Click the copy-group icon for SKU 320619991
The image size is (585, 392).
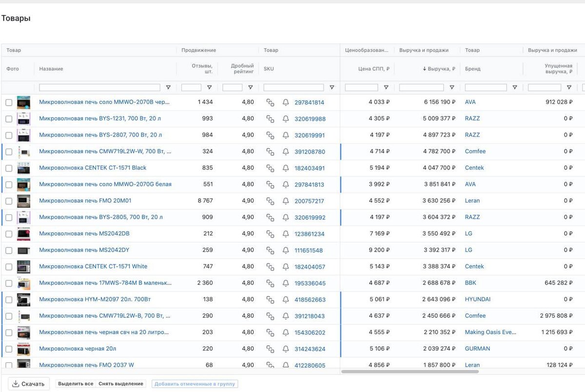[x=270, y=135]
